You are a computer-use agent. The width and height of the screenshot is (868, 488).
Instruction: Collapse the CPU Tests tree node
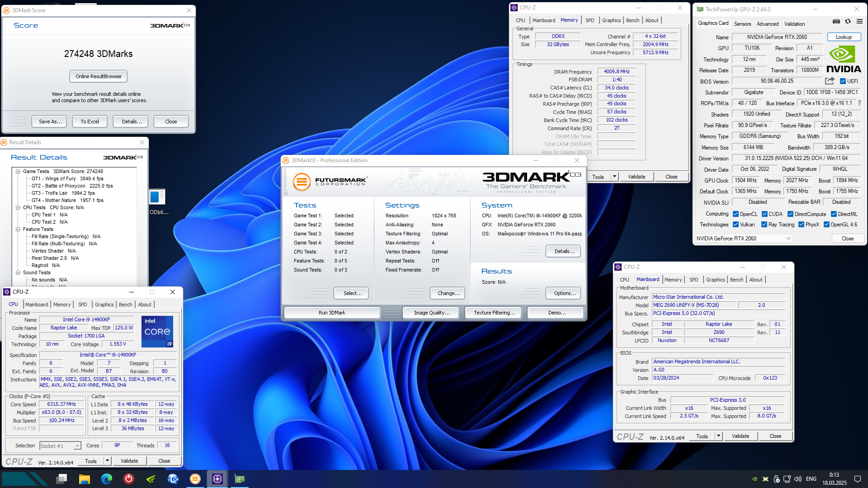click(x=18, y=208)
